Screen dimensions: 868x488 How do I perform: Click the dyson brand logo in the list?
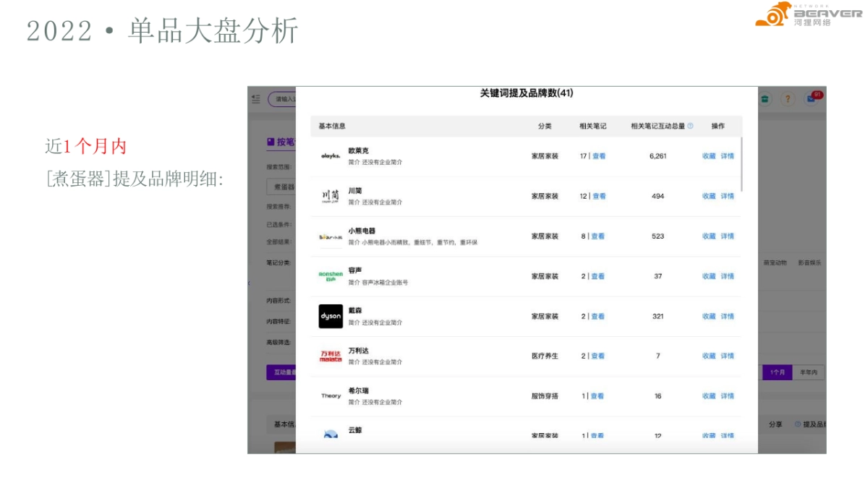coord(330,316)
